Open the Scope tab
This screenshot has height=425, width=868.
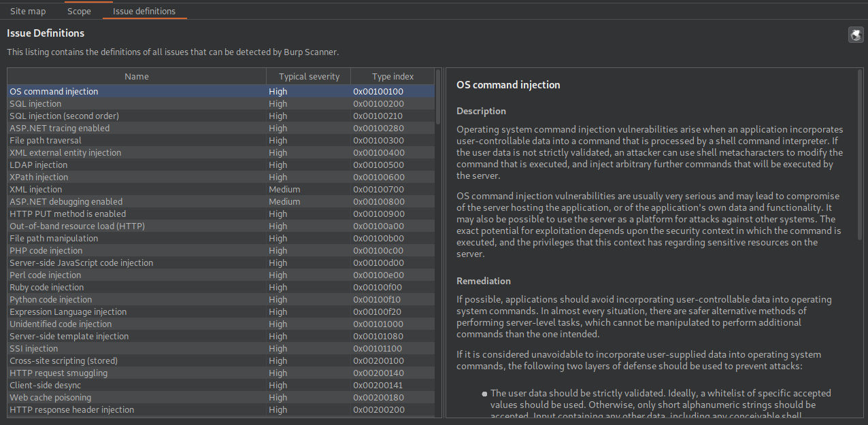pyautogui.click(x=79, y=11)
